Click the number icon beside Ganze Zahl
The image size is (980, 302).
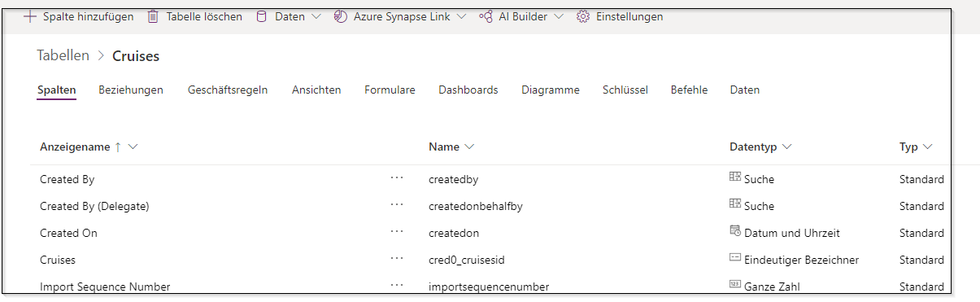[735, 285]
